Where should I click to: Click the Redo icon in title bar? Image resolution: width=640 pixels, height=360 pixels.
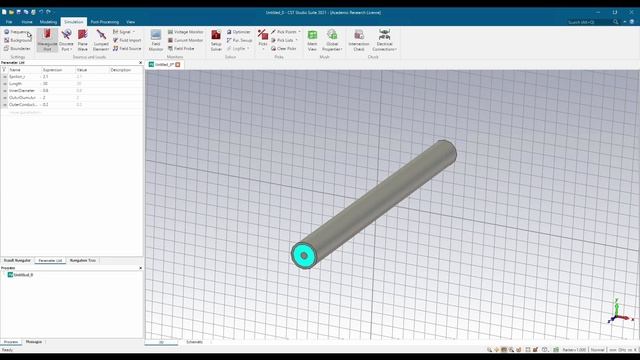48,12
